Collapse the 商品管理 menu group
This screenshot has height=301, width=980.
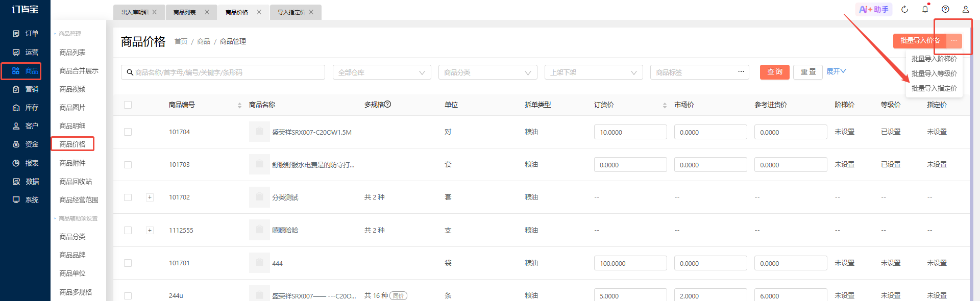tap(69, 34)
